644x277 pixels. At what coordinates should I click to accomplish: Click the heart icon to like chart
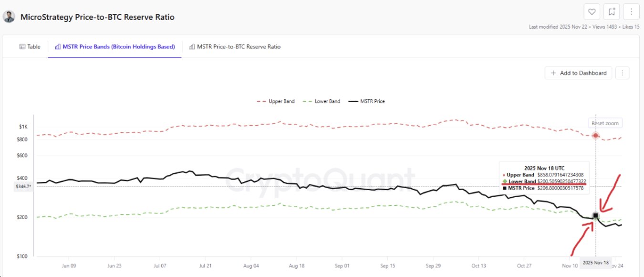[x=592, y=12]
